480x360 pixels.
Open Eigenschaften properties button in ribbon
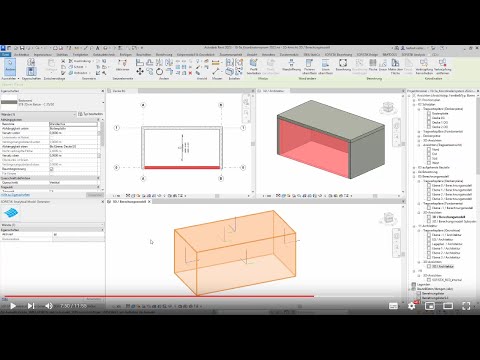(31, 71)
